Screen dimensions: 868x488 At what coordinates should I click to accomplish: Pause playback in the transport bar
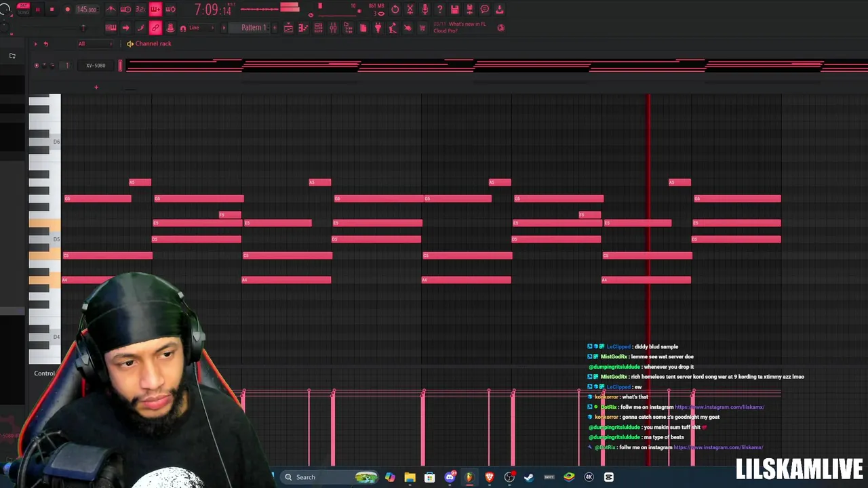pyautogui.click(x=38, y=9)
